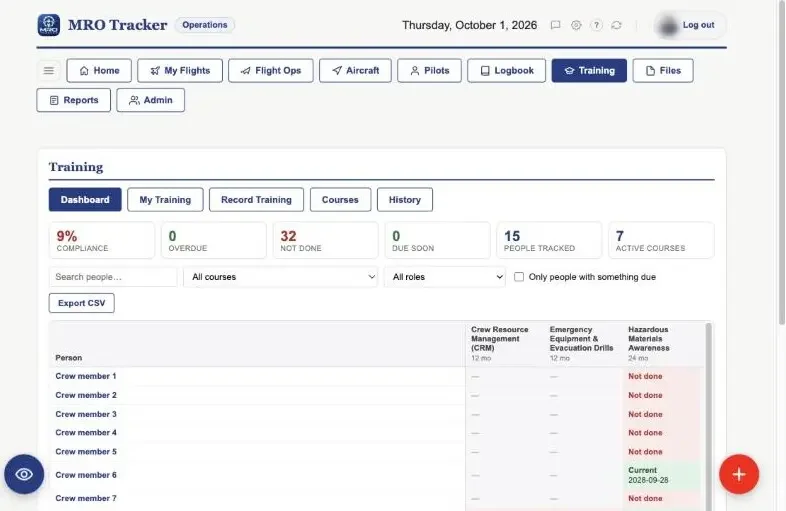Viewport: 786px width, 511px height.
Task: Open the Reports section
Action: click(x=74, y=100)
